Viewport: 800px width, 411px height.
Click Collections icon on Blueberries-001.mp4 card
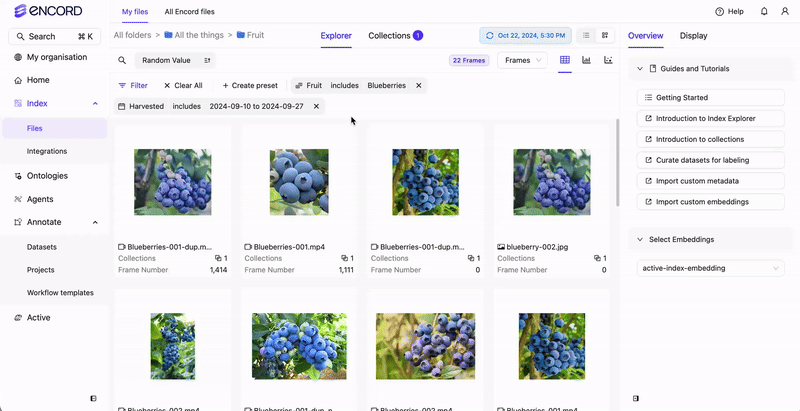344,259
